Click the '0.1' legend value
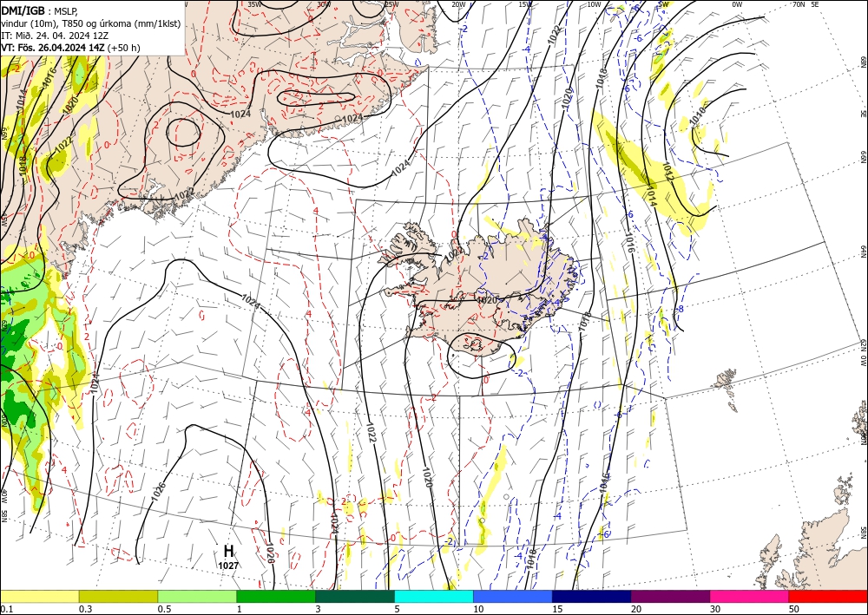 pyautogui.click(x=5, y=609)
